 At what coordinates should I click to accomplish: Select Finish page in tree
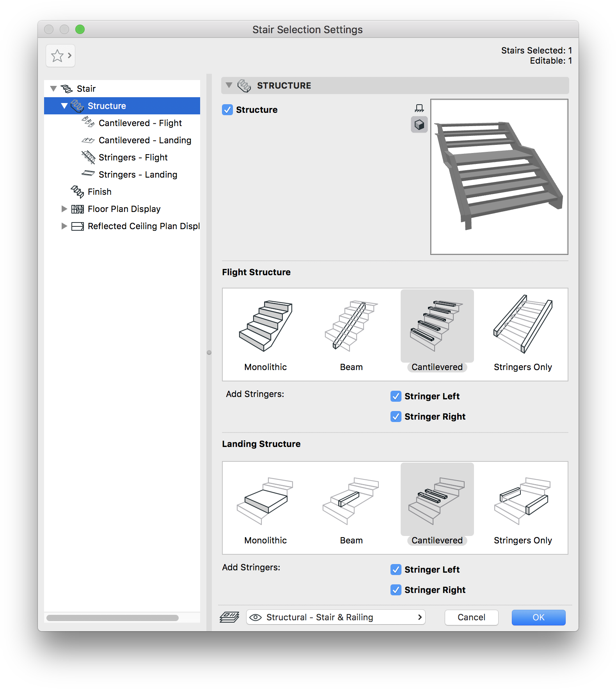pos(122,192)
